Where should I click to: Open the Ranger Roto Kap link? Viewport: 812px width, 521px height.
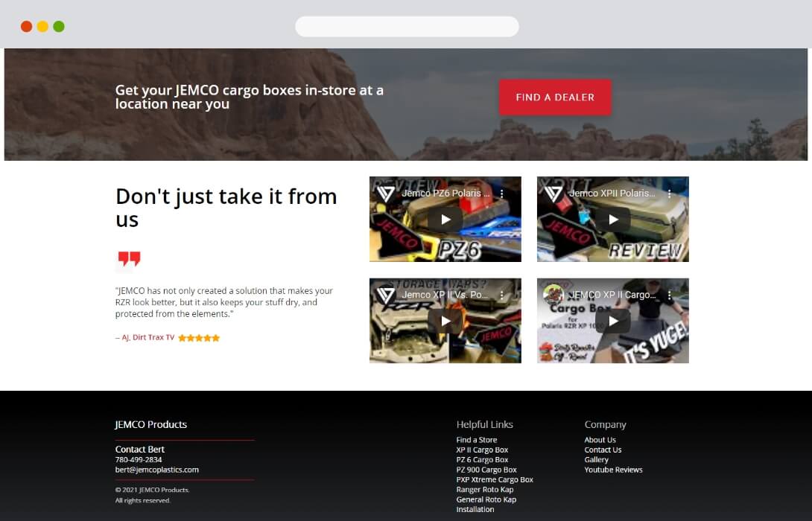485,490
